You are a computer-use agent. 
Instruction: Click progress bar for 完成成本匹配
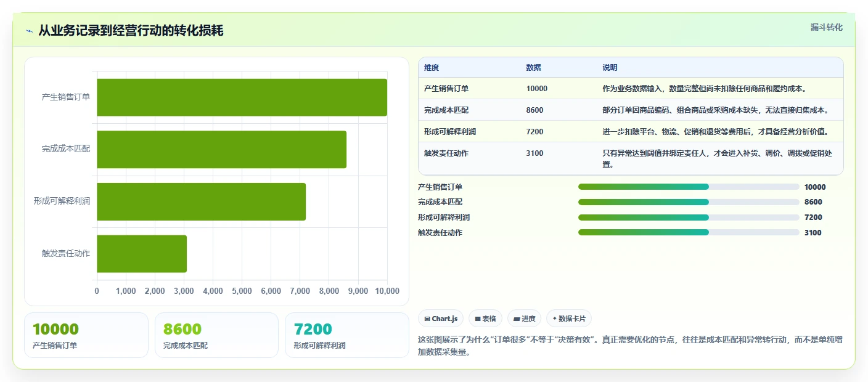coord(689,202)
